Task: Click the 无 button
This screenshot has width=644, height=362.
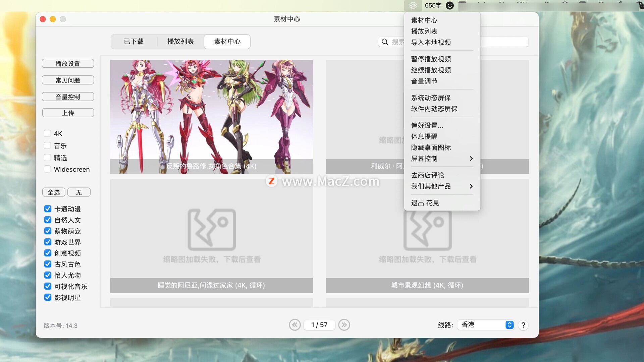Action: pyautogui.click(x=79, y=192)
